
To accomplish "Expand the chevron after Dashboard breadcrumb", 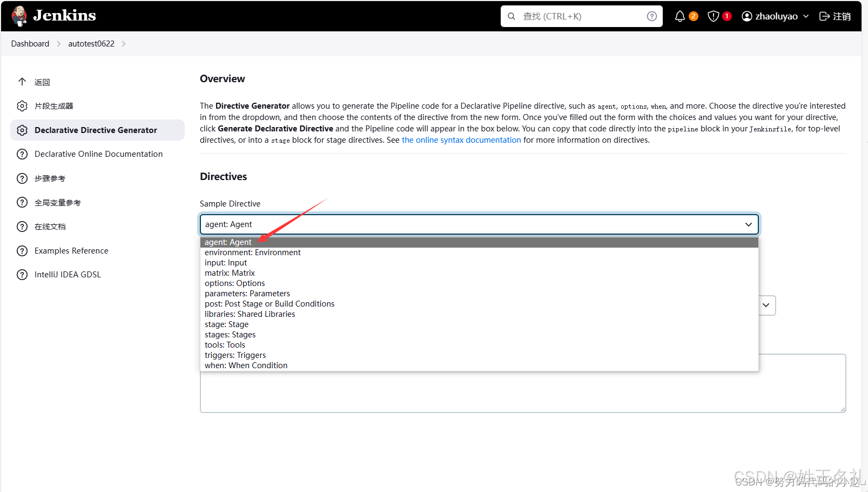I will (59, 44).
